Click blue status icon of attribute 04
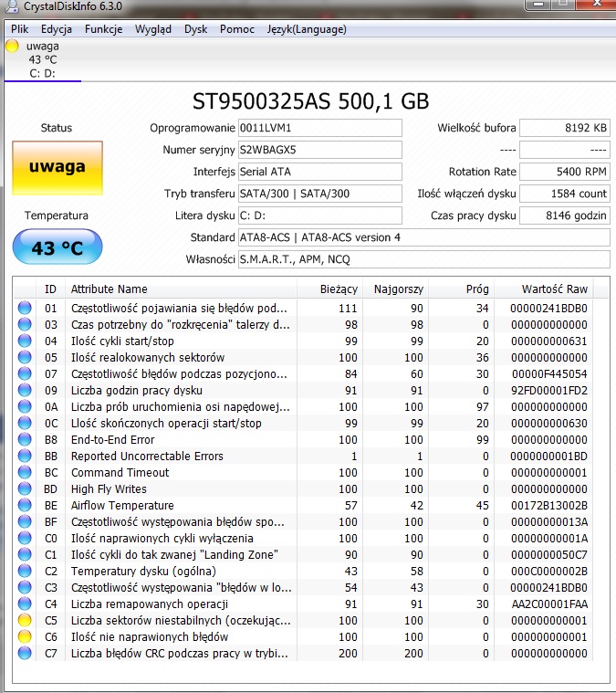616x693 pixels. point(25,341)
